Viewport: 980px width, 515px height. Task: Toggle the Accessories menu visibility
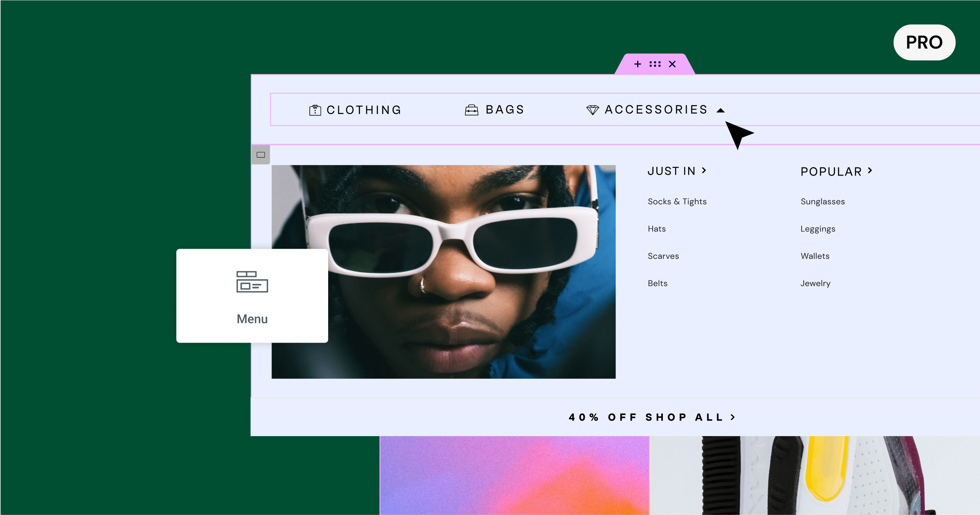721,109
